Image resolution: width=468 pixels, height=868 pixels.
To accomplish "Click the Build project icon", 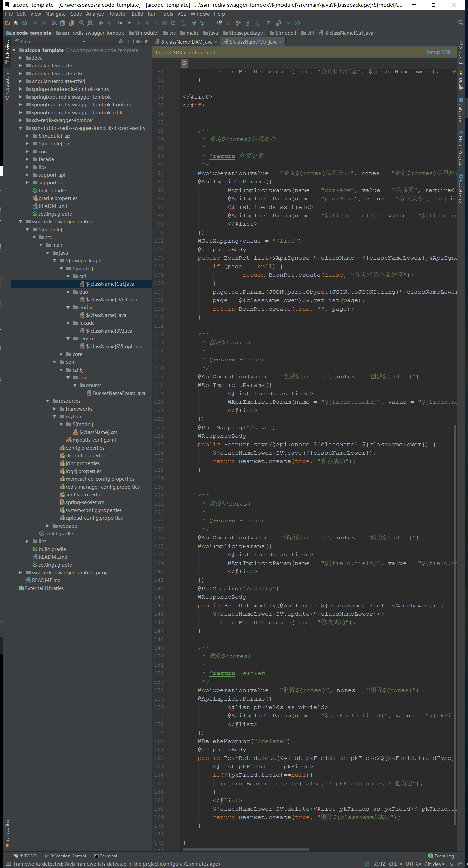I will (x=120, y=23).
